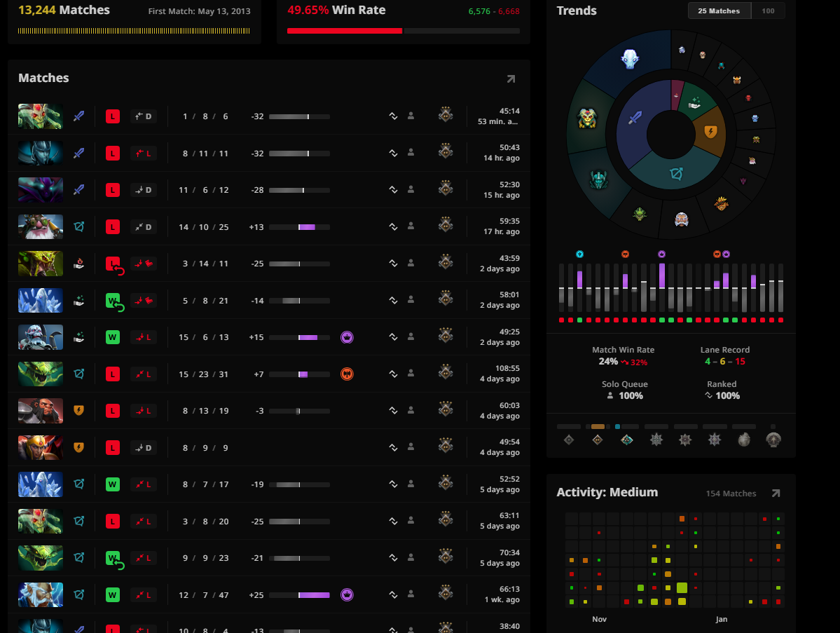The height and width of the screenshot is (633, 840).
Task: Click the rank medal in the 58:01 row
Action: point(446,299)
